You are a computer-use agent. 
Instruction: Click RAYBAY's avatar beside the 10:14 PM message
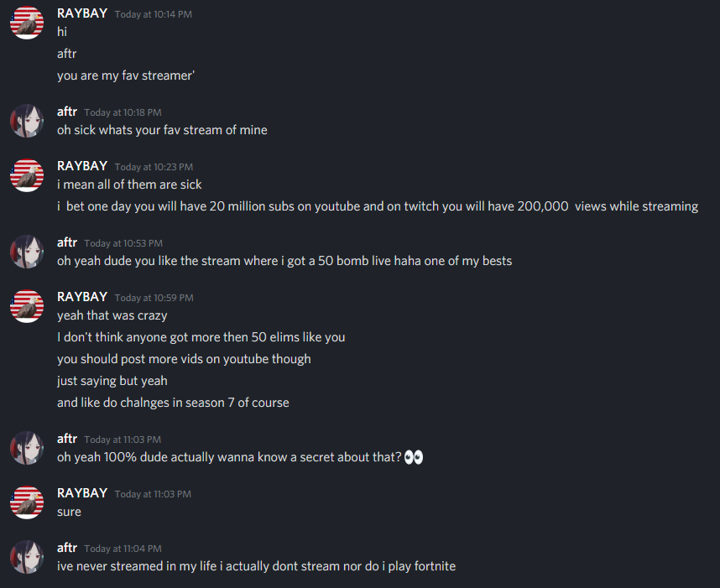26,23
